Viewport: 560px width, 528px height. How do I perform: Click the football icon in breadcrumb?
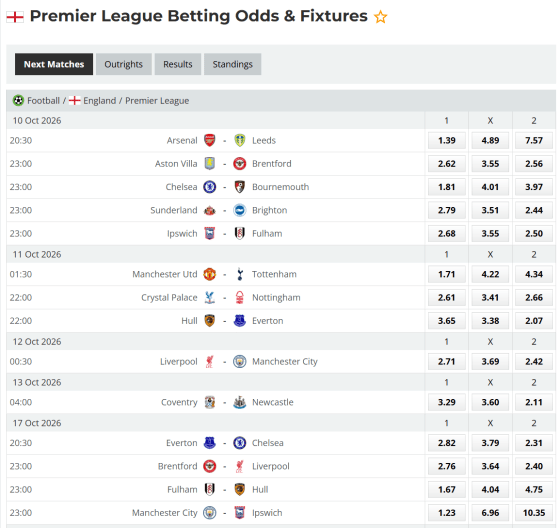click(18, 101)
